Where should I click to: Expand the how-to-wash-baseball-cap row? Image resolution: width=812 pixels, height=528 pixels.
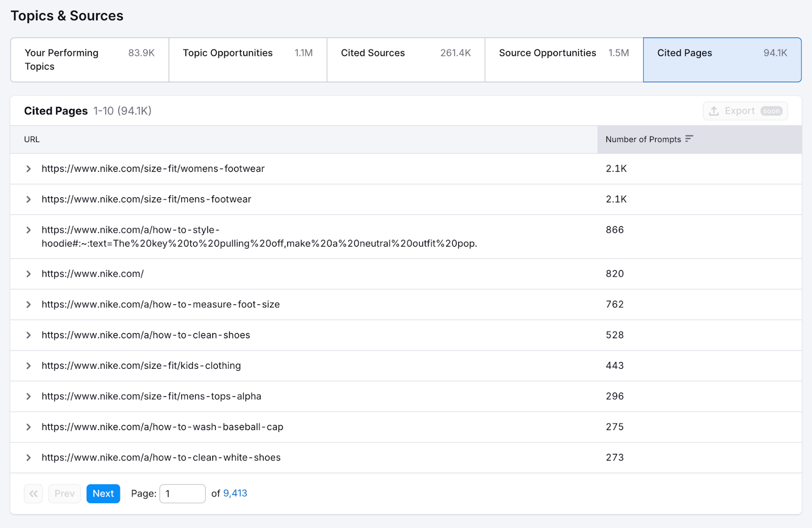tap(28, 427)
